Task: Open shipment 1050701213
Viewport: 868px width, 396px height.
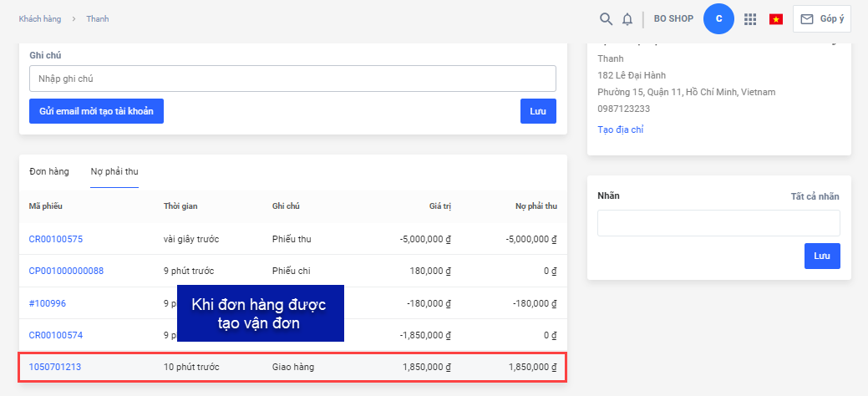Action: 55,367
